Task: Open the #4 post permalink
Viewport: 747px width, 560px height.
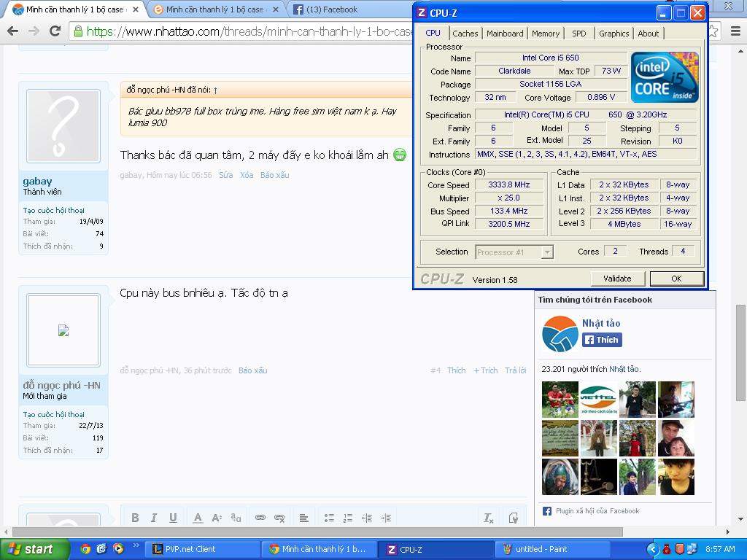Action: [436, 370]
